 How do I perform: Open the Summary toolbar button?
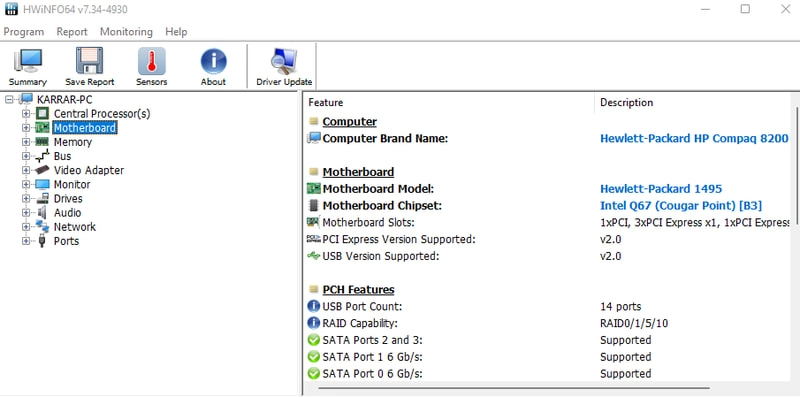[28, 67]
